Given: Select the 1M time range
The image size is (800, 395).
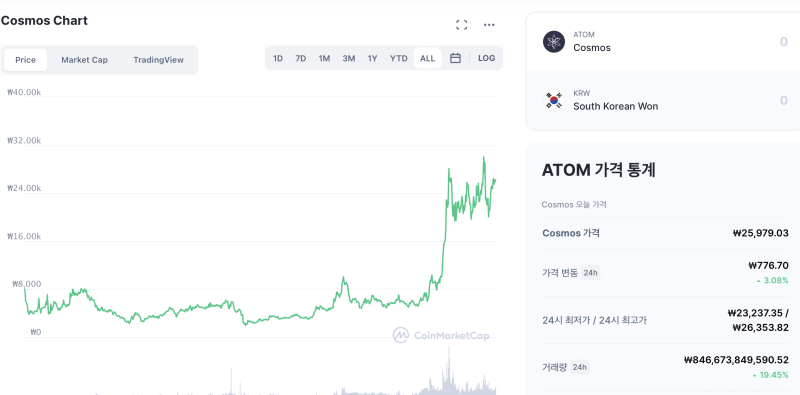Looking at the screenshot, I should pos(324,58).
